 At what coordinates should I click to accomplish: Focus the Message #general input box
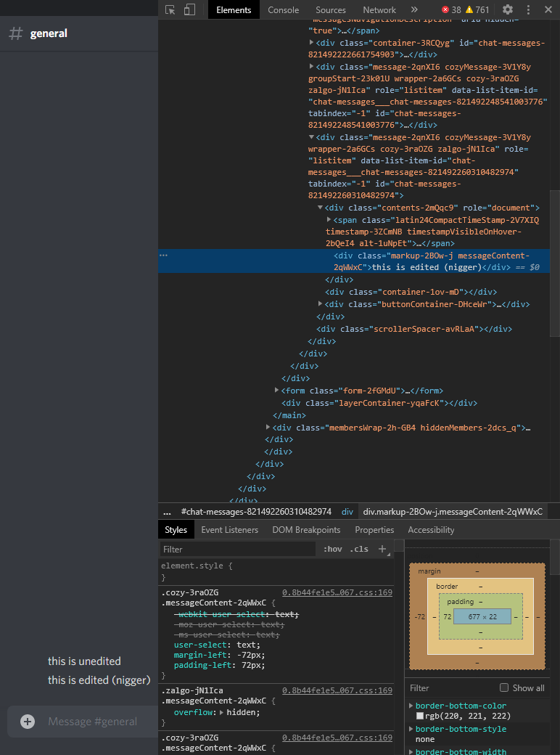[92, 722]
